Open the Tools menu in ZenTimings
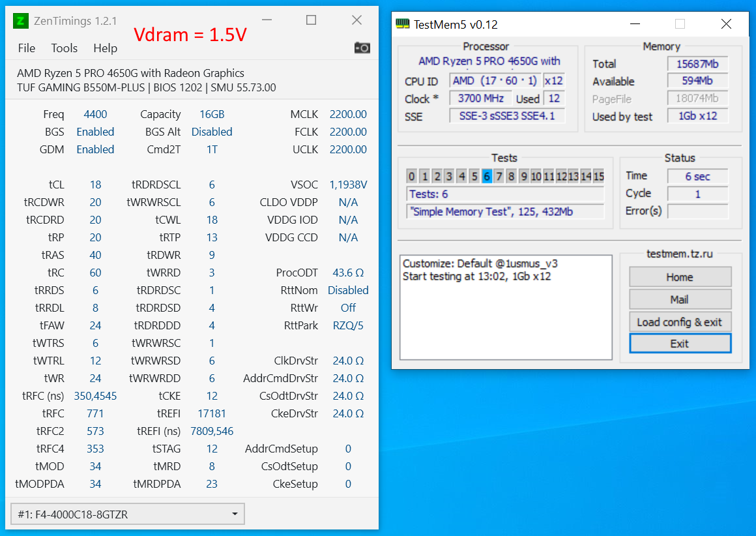This screenshot has height=536, width=756. click(64, 48)
